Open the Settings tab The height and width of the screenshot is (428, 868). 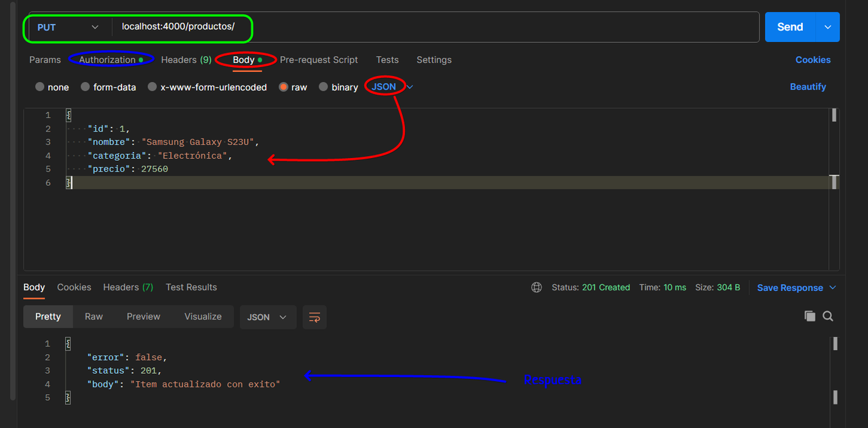(434, 60)
